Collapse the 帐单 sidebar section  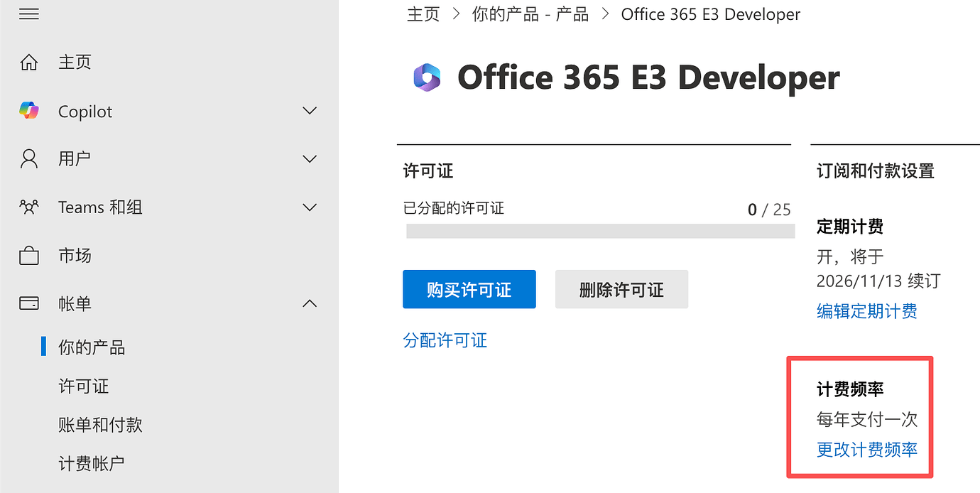tap(310, 303)
